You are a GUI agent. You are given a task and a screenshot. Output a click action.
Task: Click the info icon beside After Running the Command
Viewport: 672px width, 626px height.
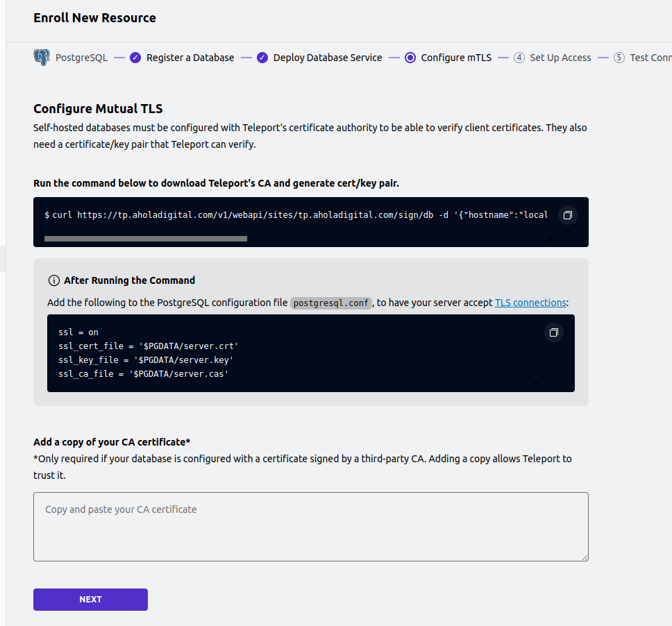pyautogui.click(x=54, y=280)
